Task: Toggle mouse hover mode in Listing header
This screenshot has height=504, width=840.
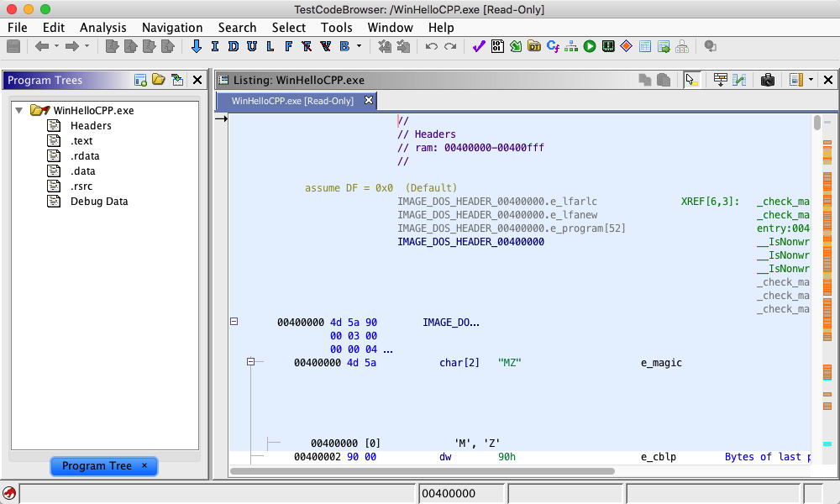Action: (x=690, y=80)
